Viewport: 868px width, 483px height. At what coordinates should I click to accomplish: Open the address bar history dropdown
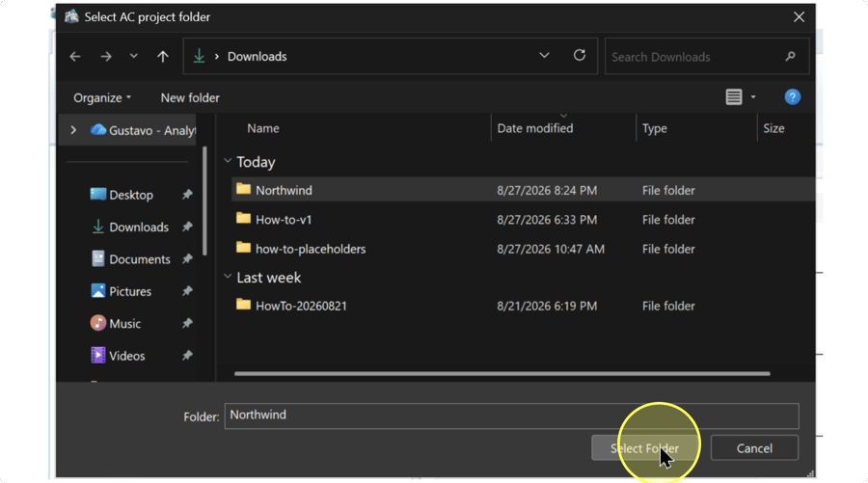[x=544, y=55]
